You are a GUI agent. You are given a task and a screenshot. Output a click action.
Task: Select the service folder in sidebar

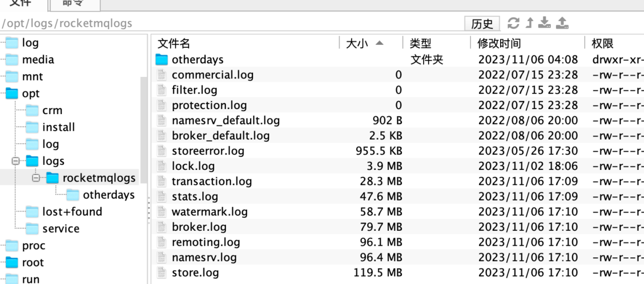(x=61, y=228)
